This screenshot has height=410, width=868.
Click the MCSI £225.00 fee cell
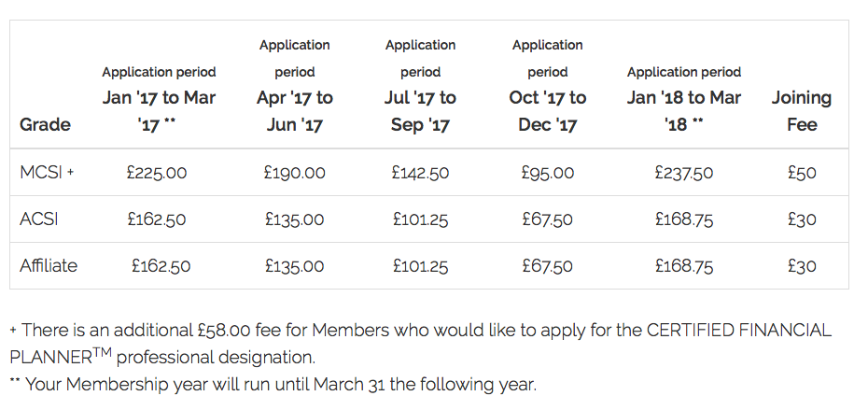point(157,172)
